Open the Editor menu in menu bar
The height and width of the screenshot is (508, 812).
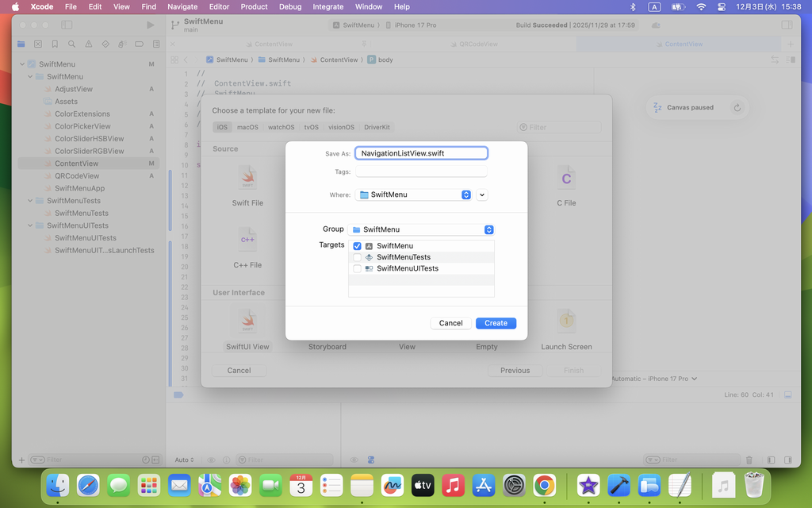pos(219,6)
